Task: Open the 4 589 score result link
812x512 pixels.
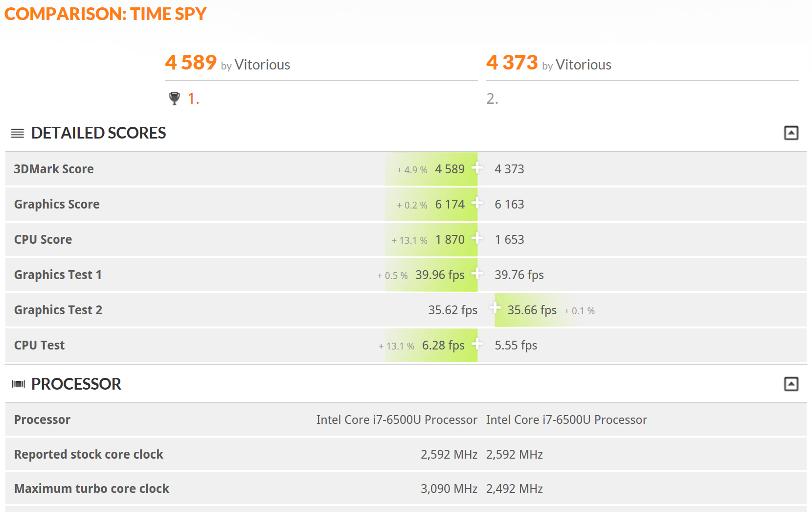Action: pyautogui.click(x=191, y=63)
